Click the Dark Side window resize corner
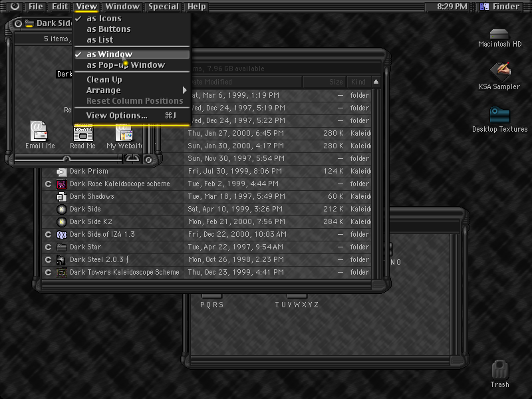The width and height of the screenshot is (532, 399). click(x=148, y=160)
